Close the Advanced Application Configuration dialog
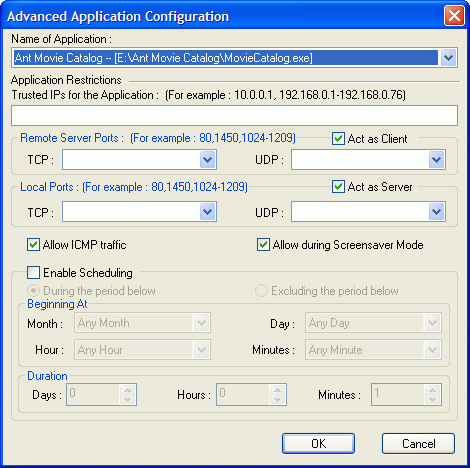This screenshot has height=468, width=470. coord(454,16)
